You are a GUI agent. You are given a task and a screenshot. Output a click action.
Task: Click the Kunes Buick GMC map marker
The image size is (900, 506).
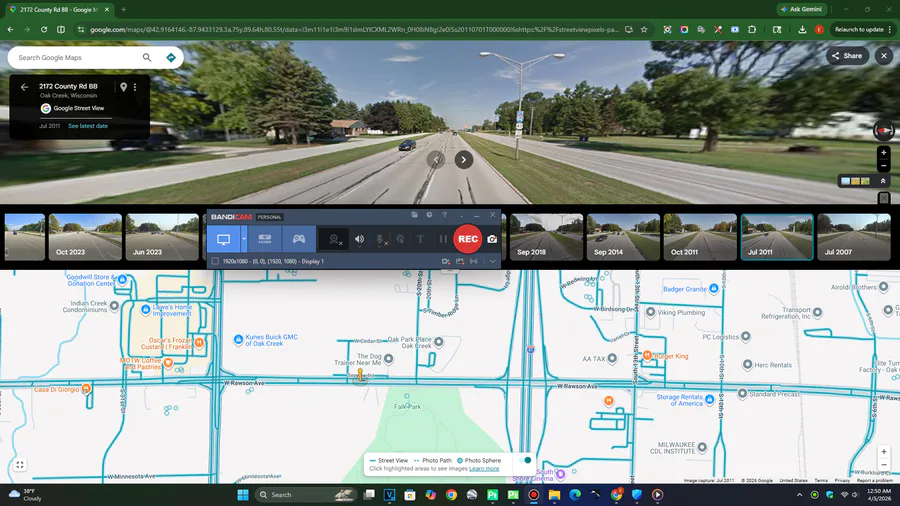coord(238,340)
